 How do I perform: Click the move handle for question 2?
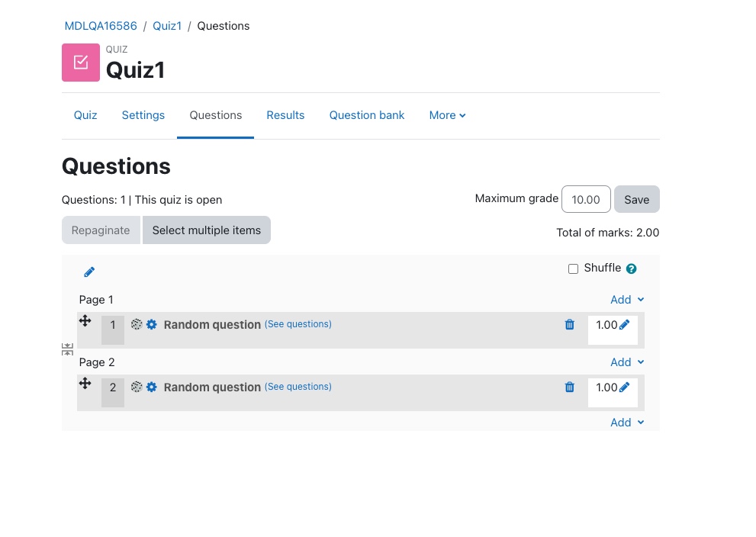(x=85, y=384)
